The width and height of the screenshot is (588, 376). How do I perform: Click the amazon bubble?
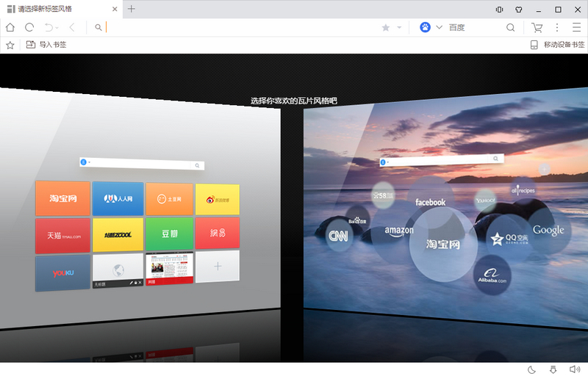[399, 231]
